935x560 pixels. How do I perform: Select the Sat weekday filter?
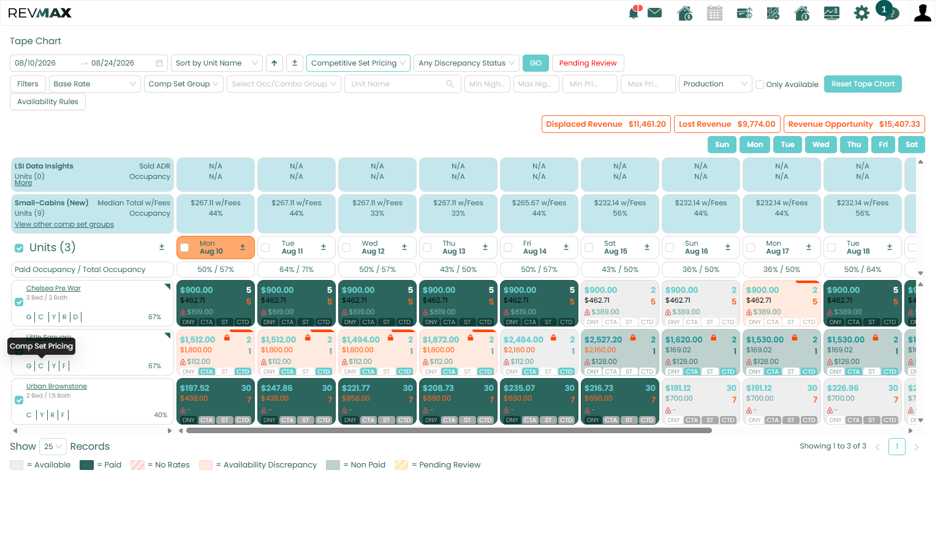point(912,145)
